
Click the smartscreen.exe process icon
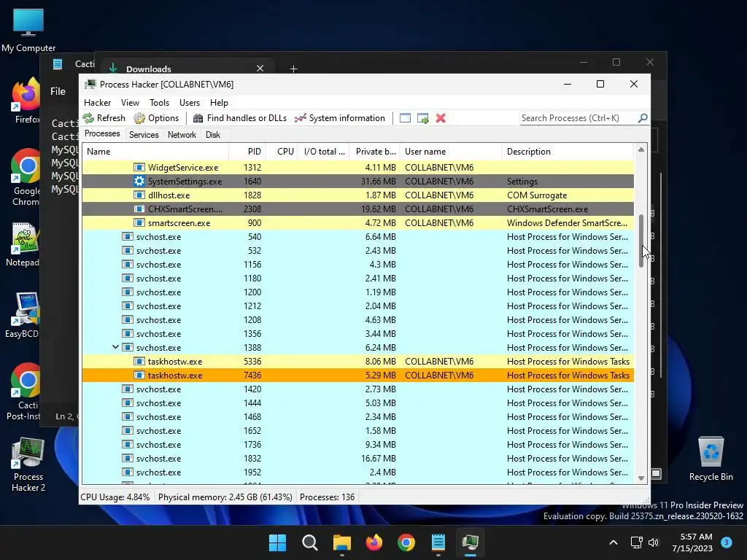click(139, 222)
